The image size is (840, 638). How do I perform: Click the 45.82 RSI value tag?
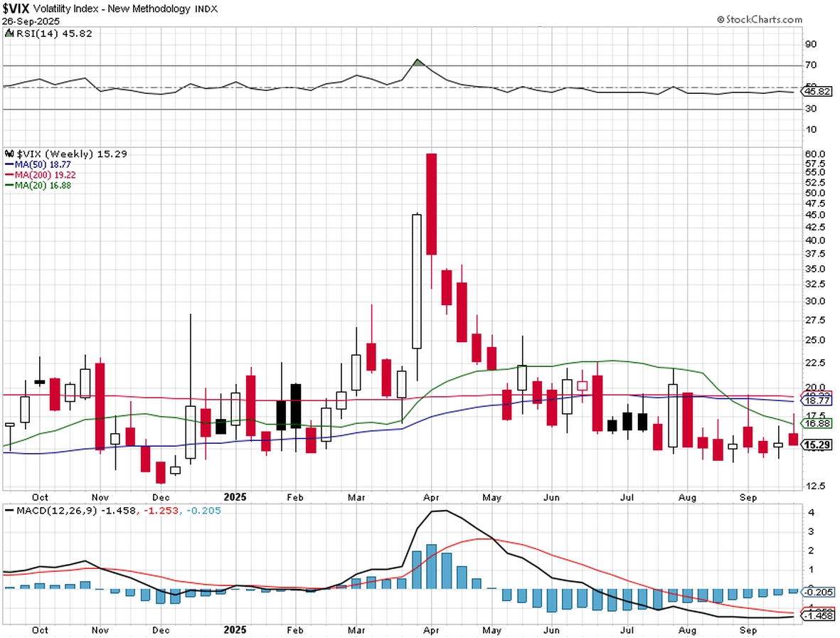coord(817,92)
